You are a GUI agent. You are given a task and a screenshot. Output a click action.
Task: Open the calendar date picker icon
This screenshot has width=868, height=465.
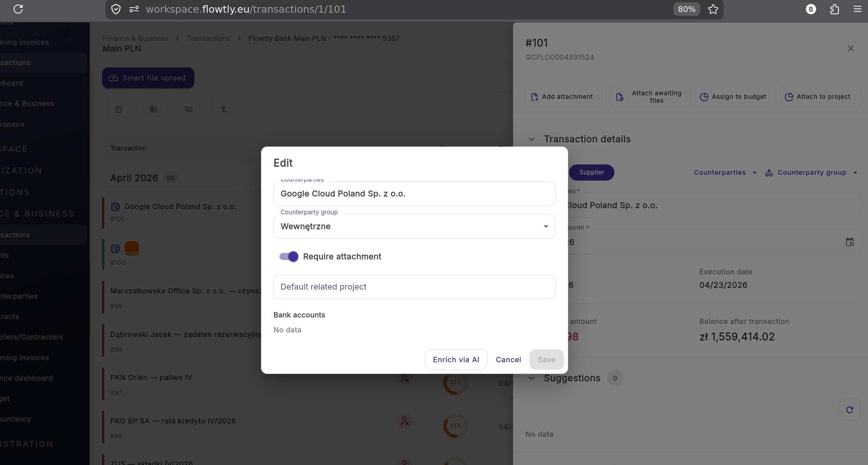[x=850, y=242]
